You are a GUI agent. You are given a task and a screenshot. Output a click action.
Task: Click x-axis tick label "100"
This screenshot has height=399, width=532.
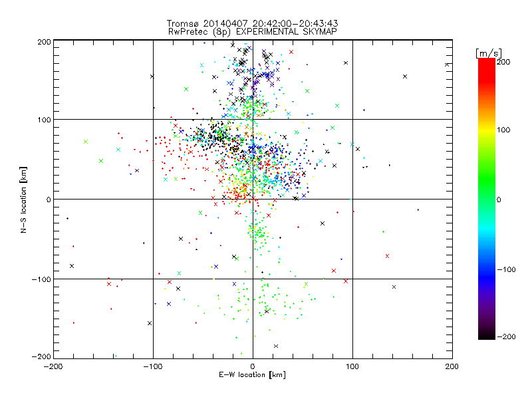coord(352,366)
